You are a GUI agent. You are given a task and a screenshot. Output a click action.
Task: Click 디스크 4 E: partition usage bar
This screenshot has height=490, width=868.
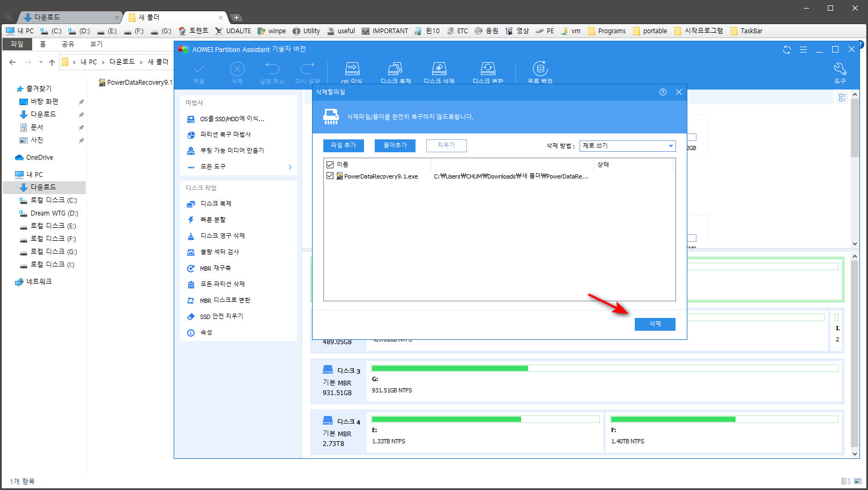tap(485, 419)
